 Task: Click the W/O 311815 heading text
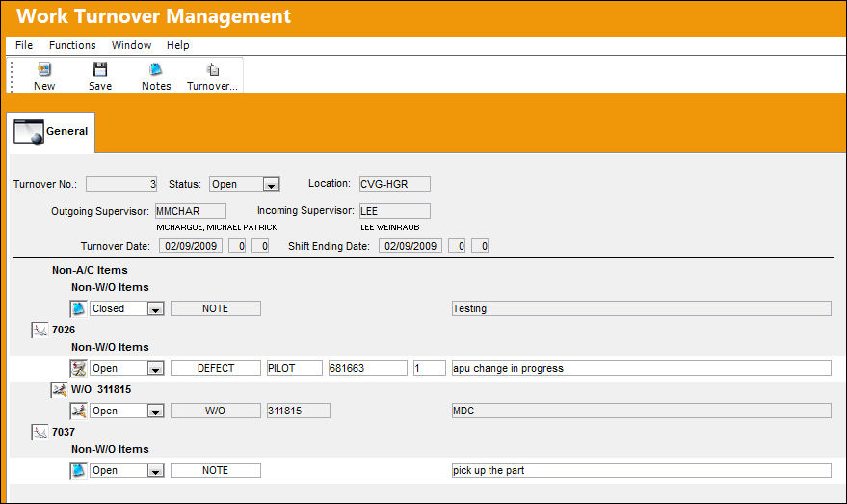coord(101,389)
